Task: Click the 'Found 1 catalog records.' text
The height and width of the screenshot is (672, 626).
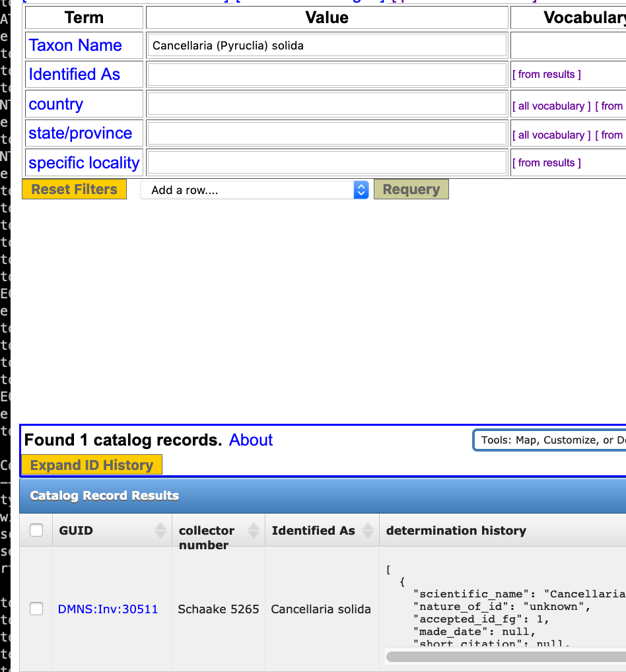Action: (x=123, y=440)
